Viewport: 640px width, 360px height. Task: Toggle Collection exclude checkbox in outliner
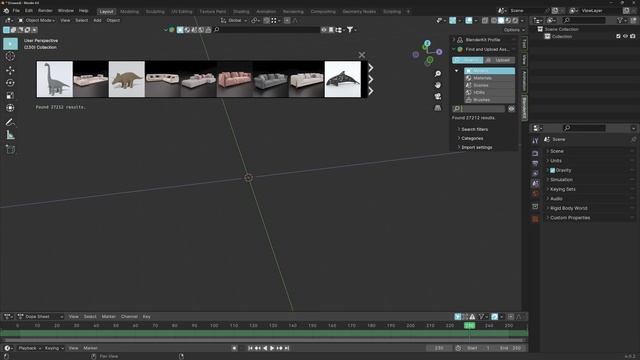point(618,36)
